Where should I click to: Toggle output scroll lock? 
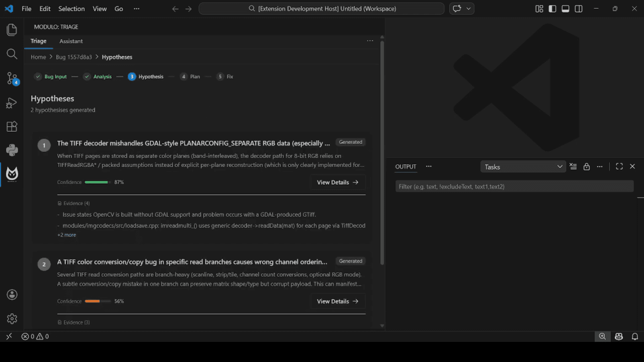pos(586,167)
